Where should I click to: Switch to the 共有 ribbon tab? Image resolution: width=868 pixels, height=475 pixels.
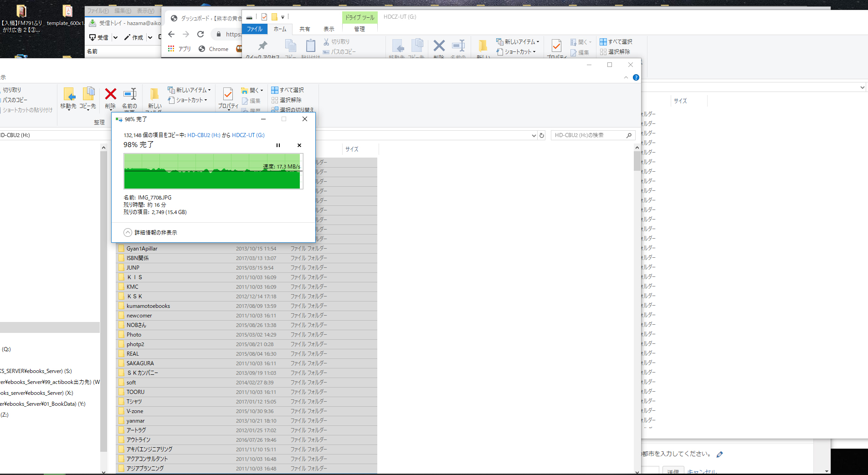(304, 29)
